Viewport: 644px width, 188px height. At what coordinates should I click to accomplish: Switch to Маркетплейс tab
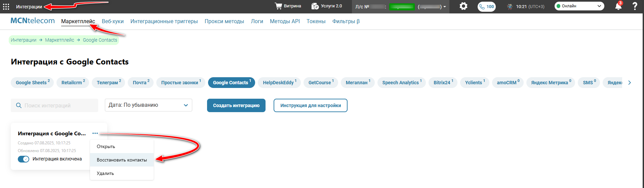pos(78,21)
